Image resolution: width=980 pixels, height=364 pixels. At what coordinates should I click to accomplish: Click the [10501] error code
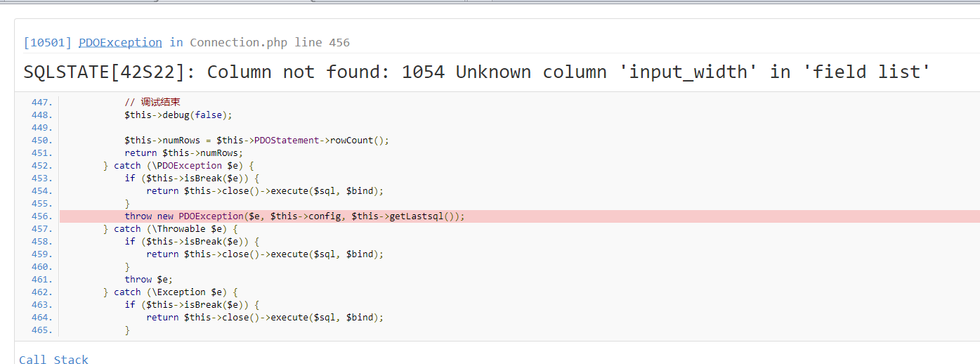tap(47, 43)
